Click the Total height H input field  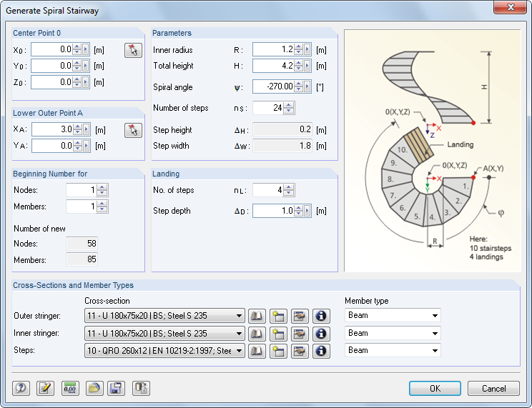coord(273,66)
